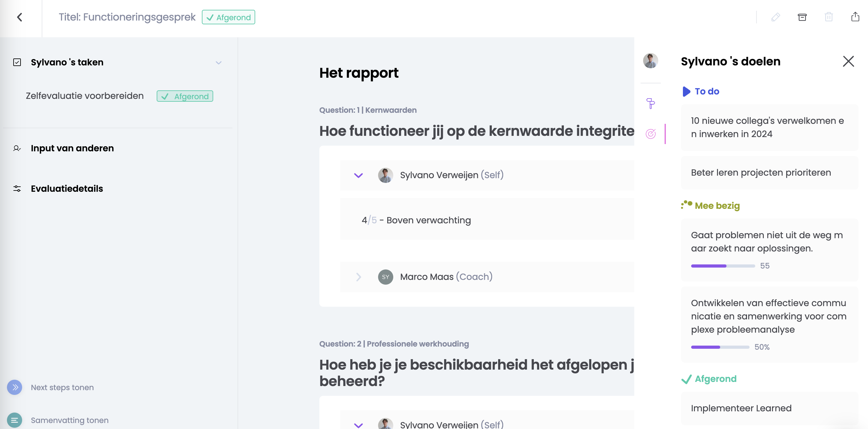Click the pencil edit icon
Screen dimensions: 868x429
coord(775,17)
